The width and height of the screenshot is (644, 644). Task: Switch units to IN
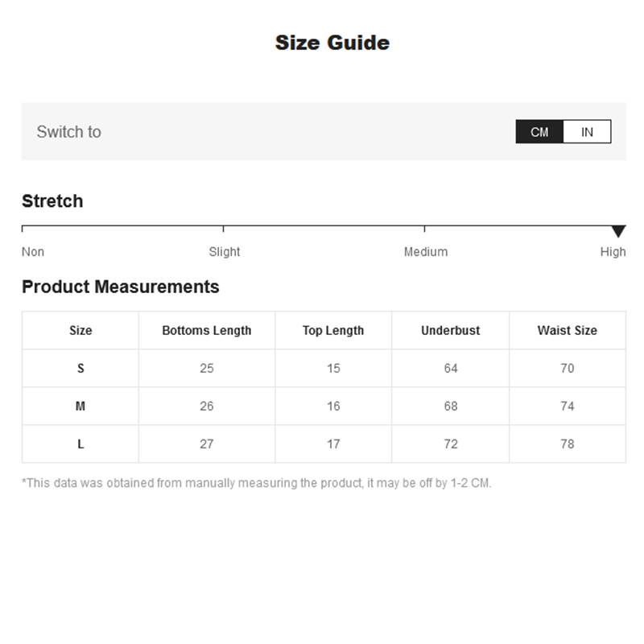coord(587,132)
